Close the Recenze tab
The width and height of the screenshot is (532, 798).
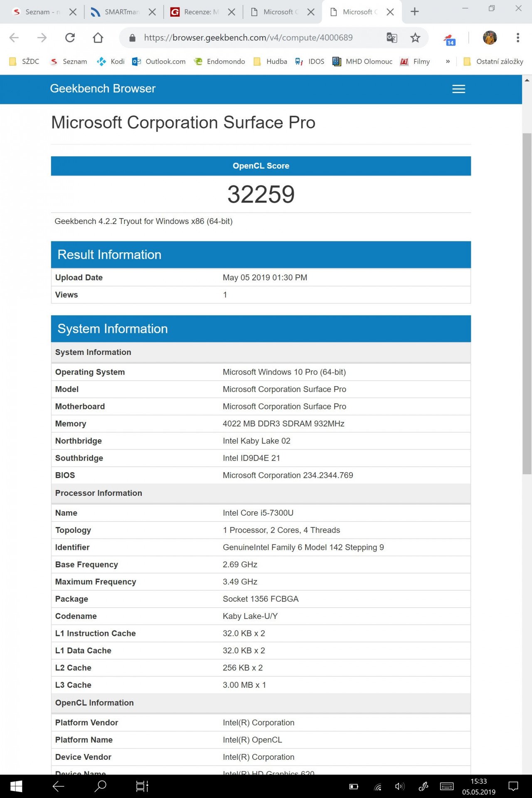tap(232, 12)
